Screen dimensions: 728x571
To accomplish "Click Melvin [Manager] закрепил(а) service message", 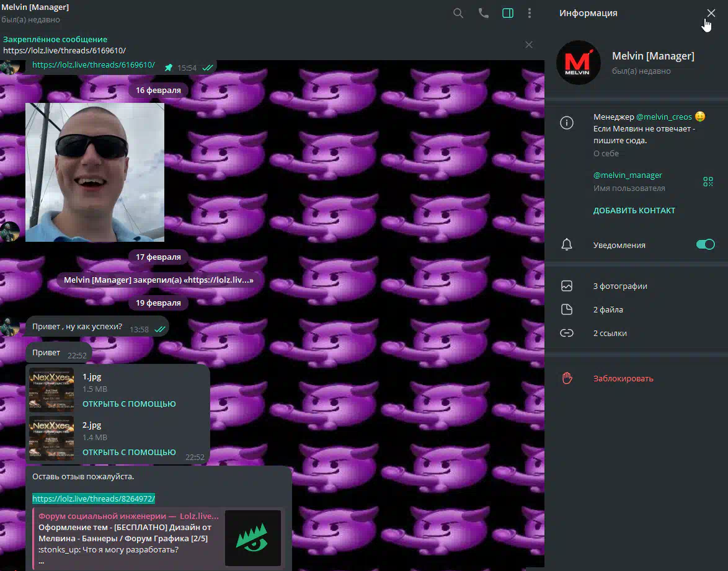I will (x=158, y=280).
